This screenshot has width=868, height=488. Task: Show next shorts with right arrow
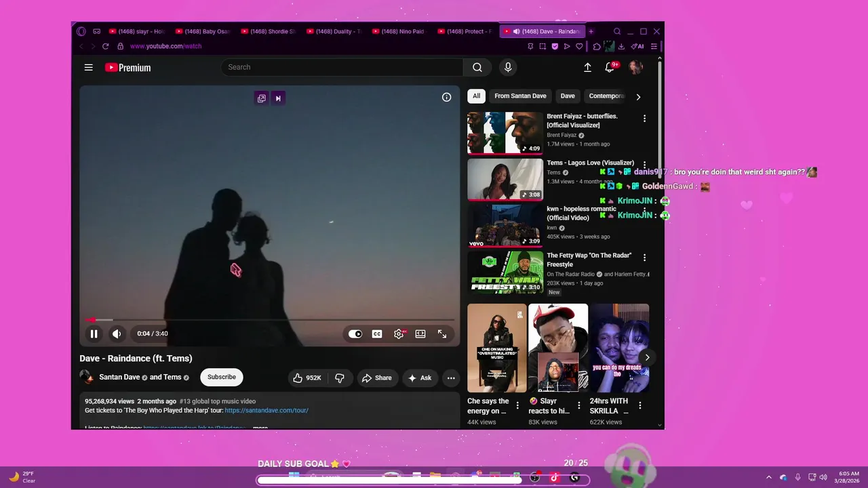tap(647, 357)
